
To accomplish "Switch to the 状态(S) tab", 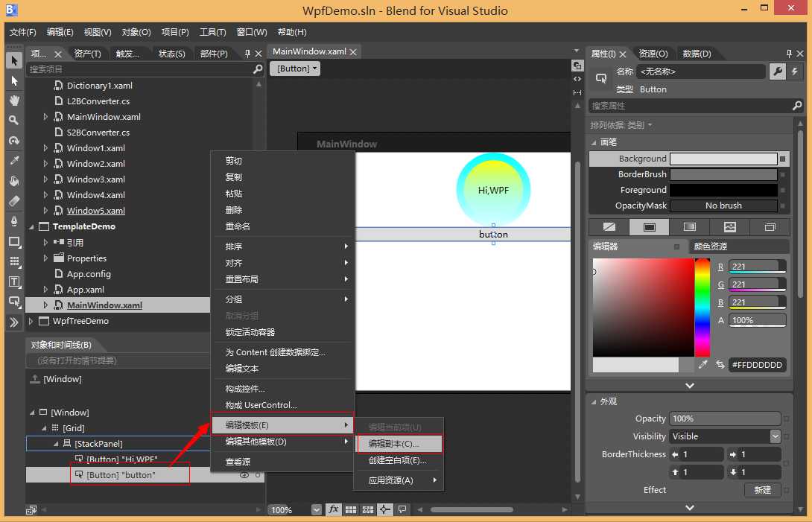I will [171, 54].
